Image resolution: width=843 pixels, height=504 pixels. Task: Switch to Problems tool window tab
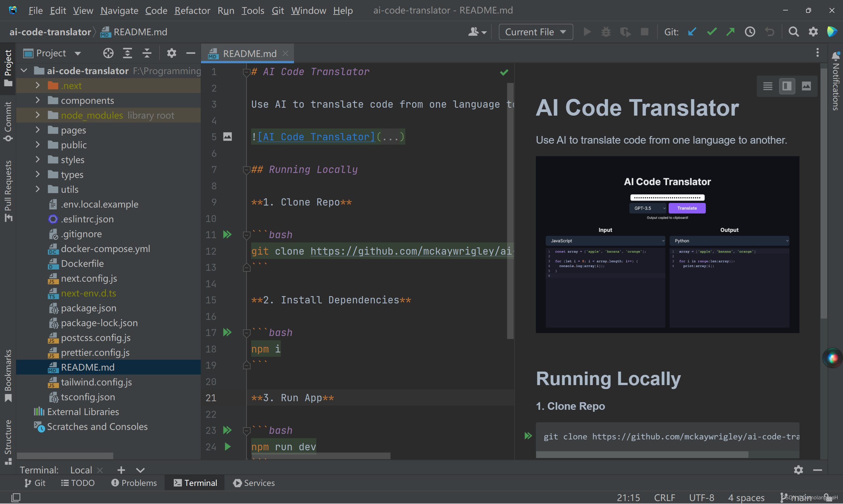point(134,483)
